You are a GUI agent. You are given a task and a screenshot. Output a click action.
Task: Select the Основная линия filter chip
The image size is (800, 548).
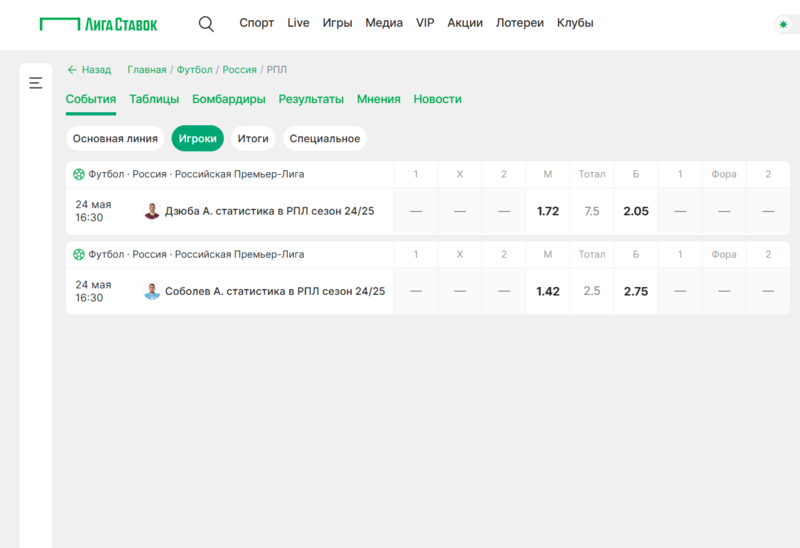(115, 139)
